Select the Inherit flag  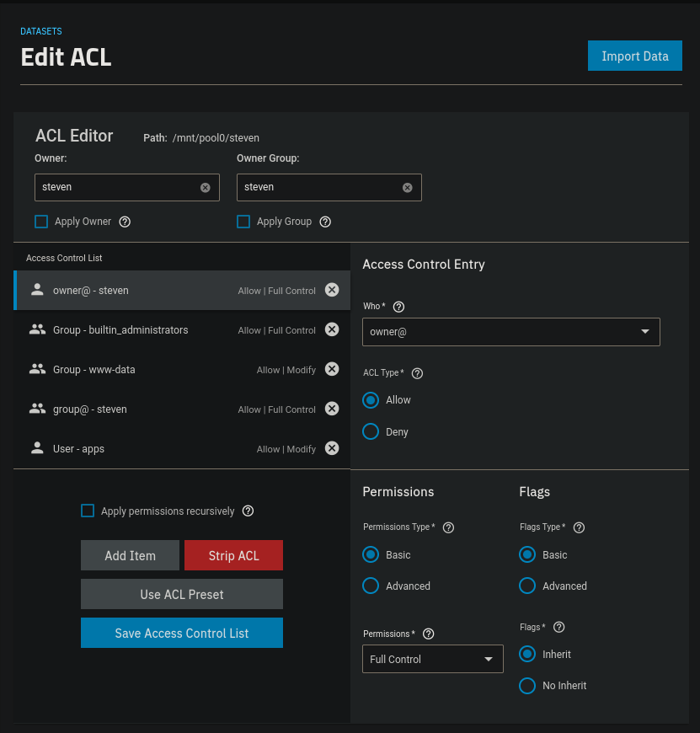point(527,654)
